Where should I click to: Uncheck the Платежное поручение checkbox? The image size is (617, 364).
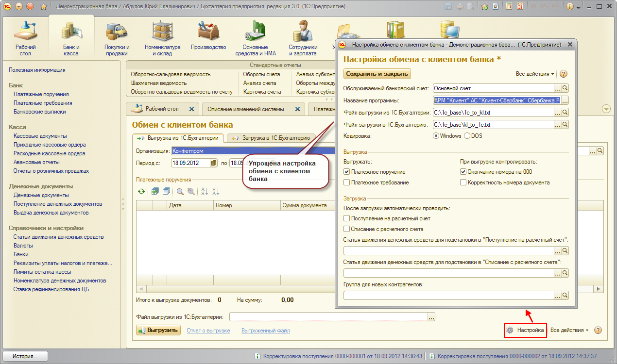pyautogui.click(x=346, y=172)
